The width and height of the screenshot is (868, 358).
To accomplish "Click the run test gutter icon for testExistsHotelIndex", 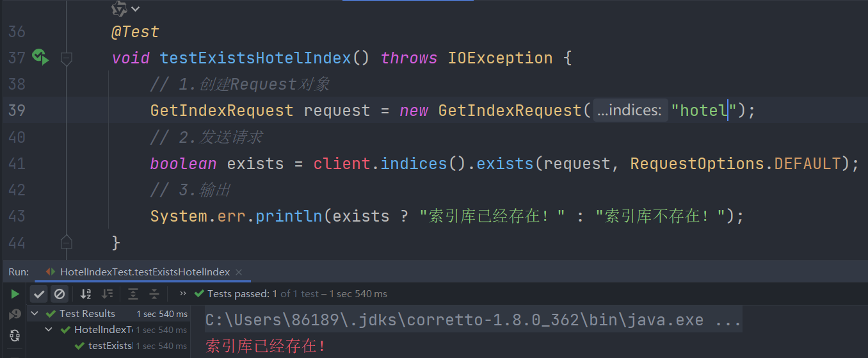I will pos(41,57).
